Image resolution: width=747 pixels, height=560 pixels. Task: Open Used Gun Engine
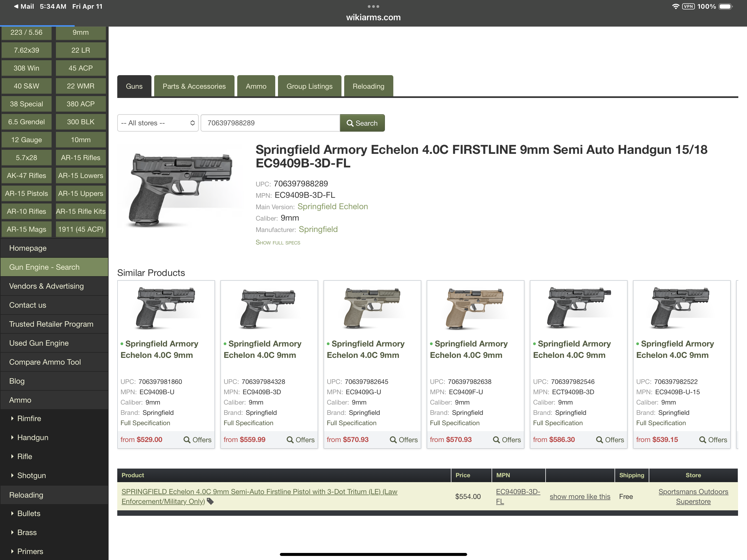[54, 343]
